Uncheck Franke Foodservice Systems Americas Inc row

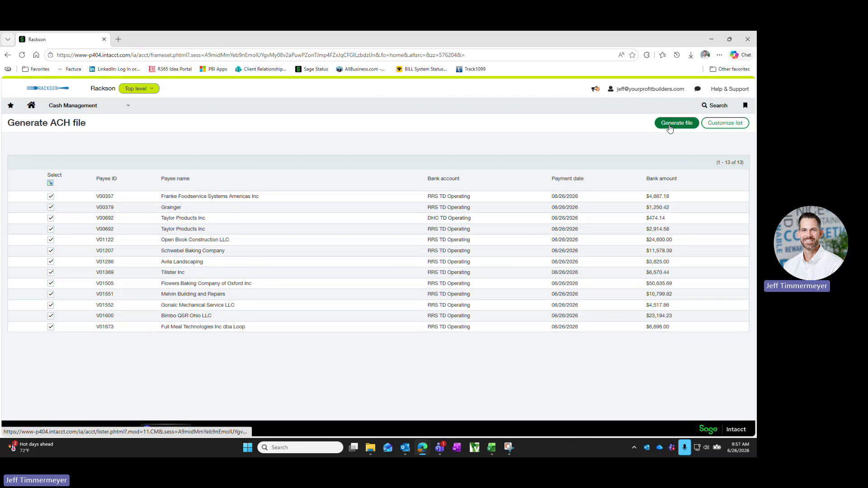click(x=51, y=197)
